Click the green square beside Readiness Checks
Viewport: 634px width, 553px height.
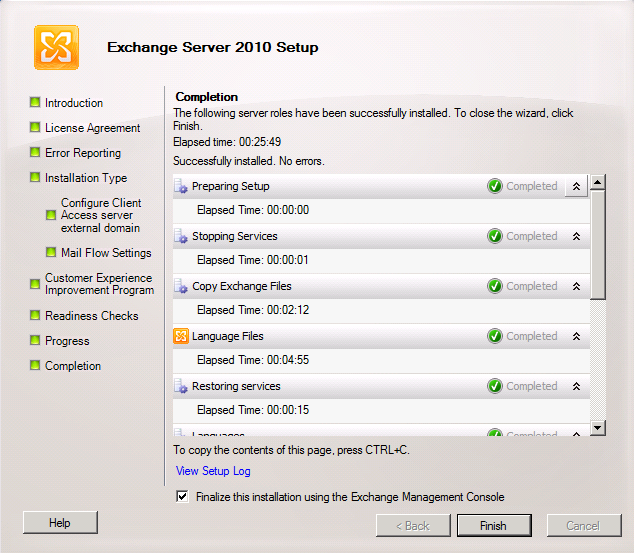point(35,315)
